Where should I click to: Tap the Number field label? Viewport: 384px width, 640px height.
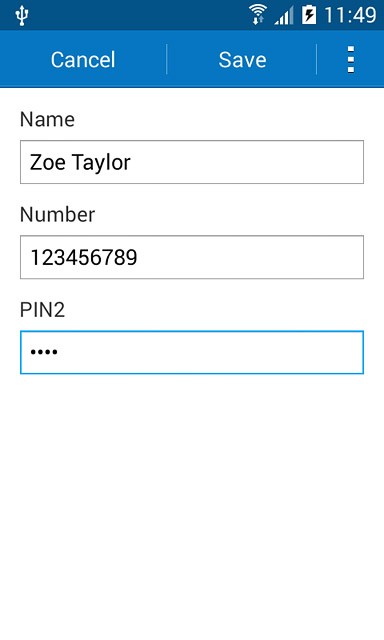click(58, 215)
